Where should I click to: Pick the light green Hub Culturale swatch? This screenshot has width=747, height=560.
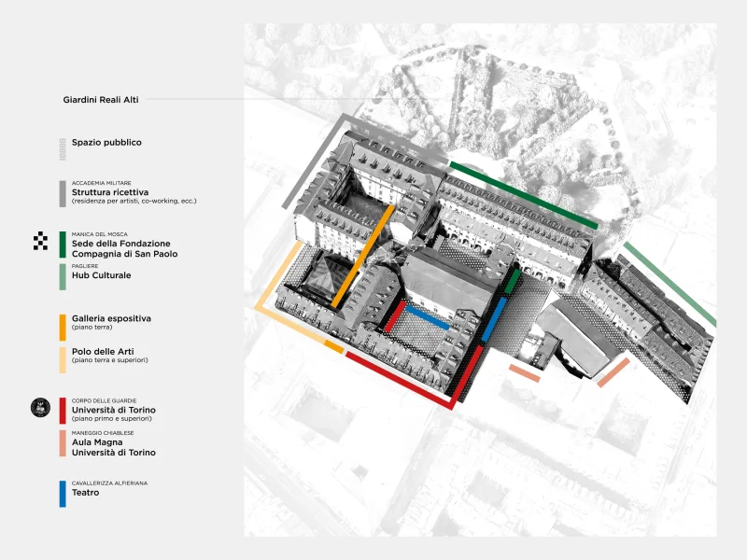pyautogui.click(x=62, y=276)
